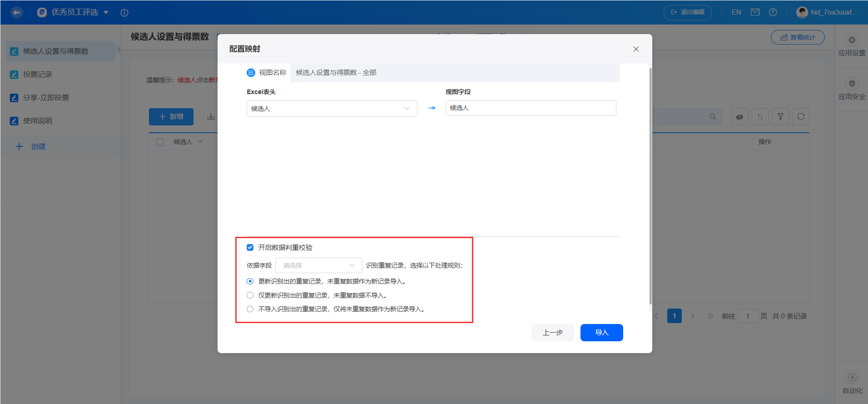Screen dimensions: 868x404
Task: Click the info icon next to the app name
Action: click(x=124, y=13)
